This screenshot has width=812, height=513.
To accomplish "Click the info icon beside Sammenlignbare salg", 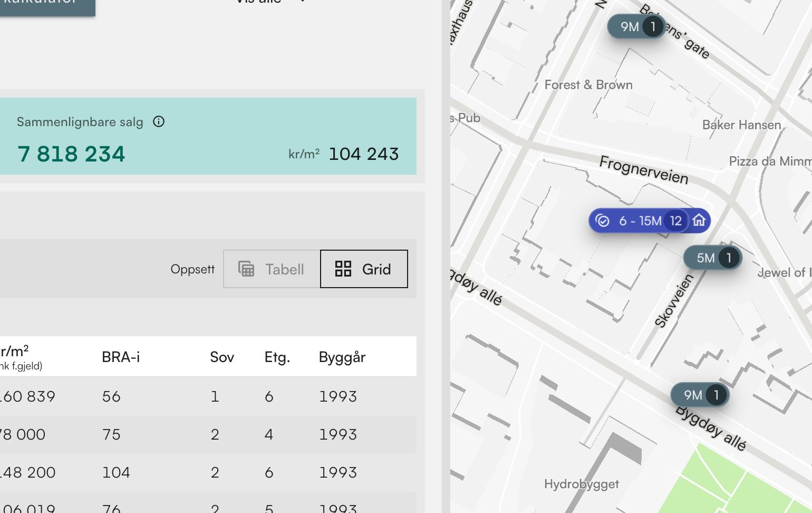I will coord(159,122).
